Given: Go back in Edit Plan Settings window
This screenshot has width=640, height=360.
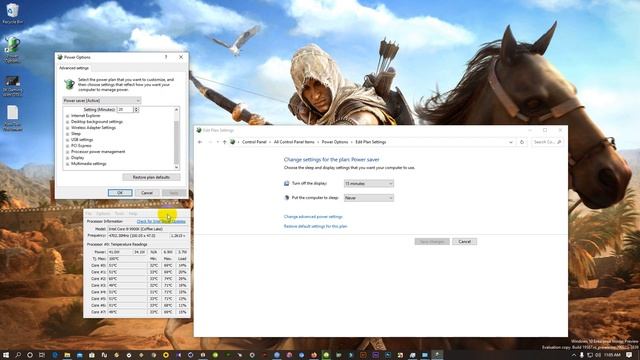Looking at the screenshot, I should tap(200, 142).
